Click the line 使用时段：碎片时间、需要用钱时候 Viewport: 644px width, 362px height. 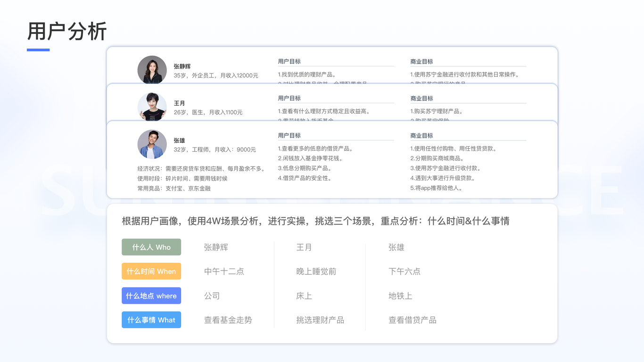(182, 179)
